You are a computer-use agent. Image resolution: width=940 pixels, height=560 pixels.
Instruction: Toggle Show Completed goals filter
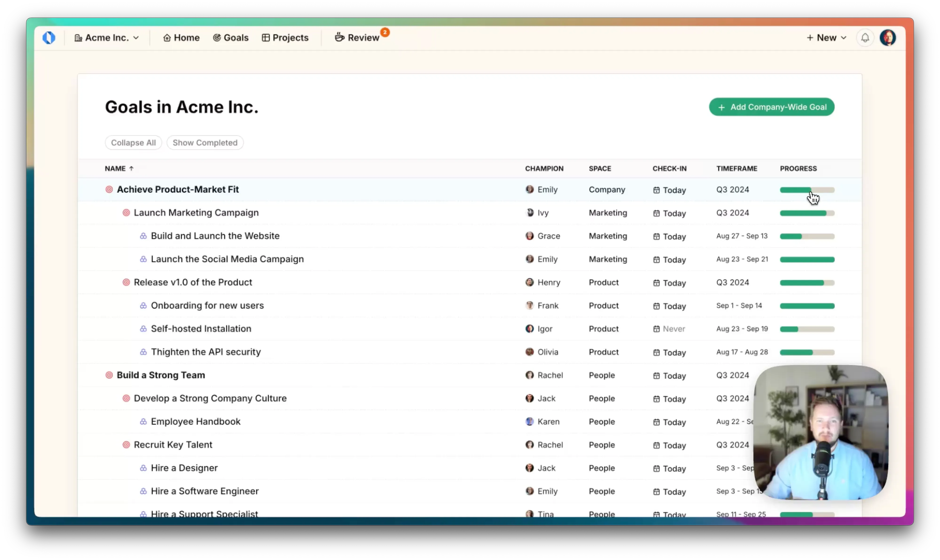205,143
